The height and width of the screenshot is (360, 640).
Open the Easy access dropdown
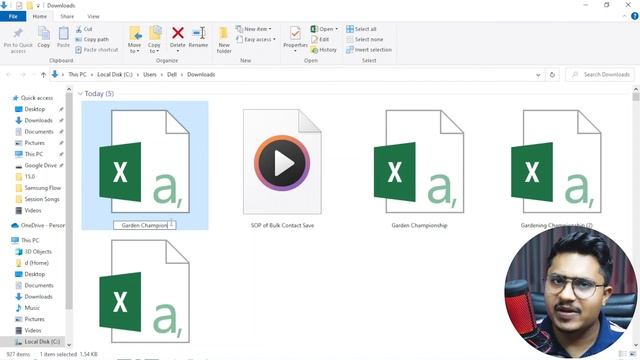(256, 39)
